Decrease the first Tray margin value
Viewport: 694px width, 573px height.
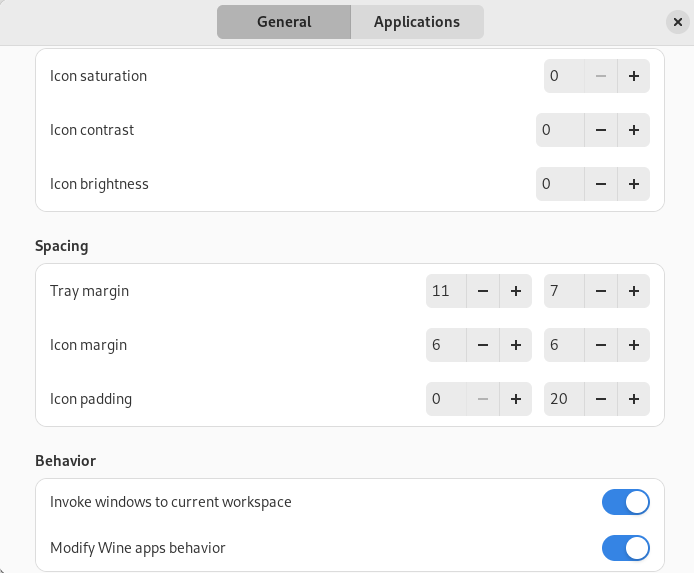483,291
